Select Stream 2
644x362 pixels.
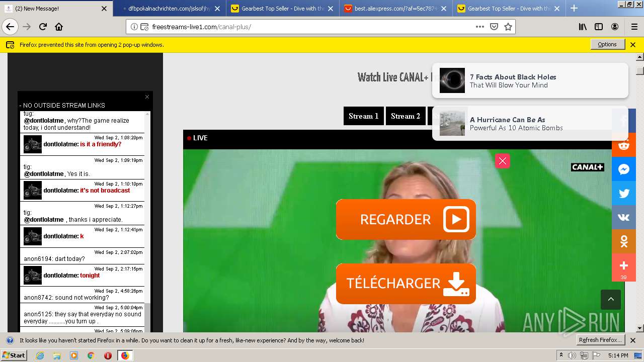coord(406,116)
